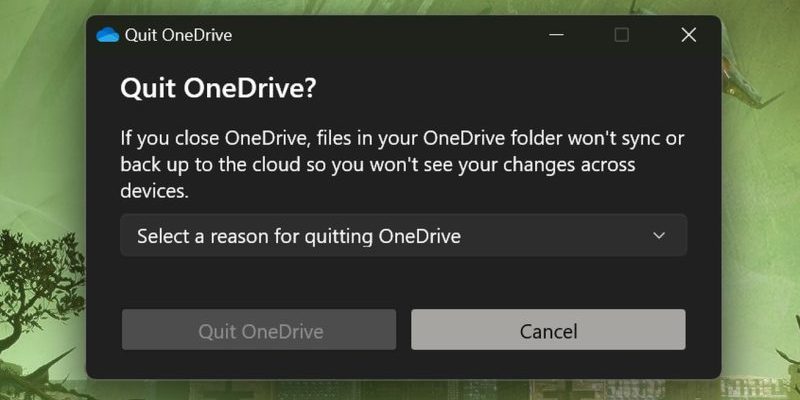Click the green wallpaper right of the dialog
This screenshot has height=400, width=800.
pos(761,204)
